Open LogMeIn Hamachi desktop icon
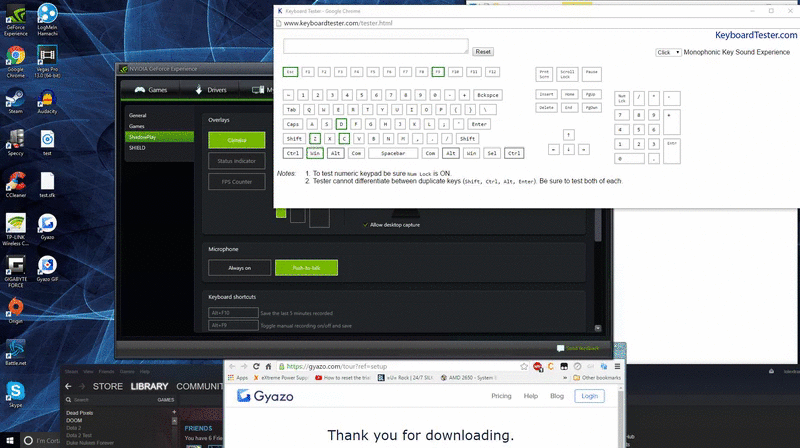The height and width of the screenshot is (448, 800). (x=47, y=20)
